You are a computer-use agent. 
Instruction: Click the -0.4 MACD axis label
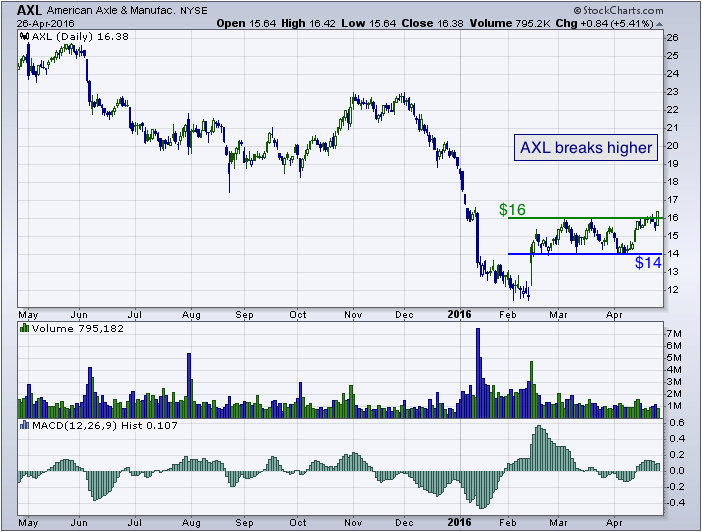tap(675, 502)
